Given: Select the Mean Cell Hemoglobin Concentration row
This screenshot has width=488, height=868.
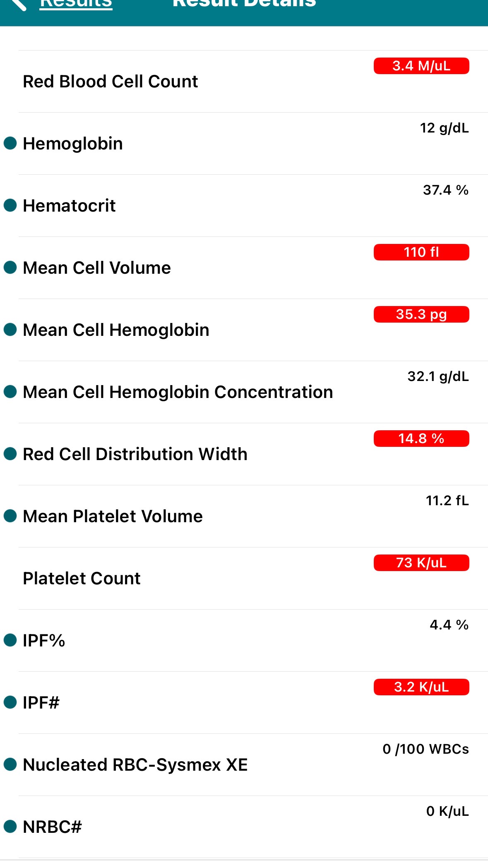Looking at the screenshot, I should click(x=178, y=392).
